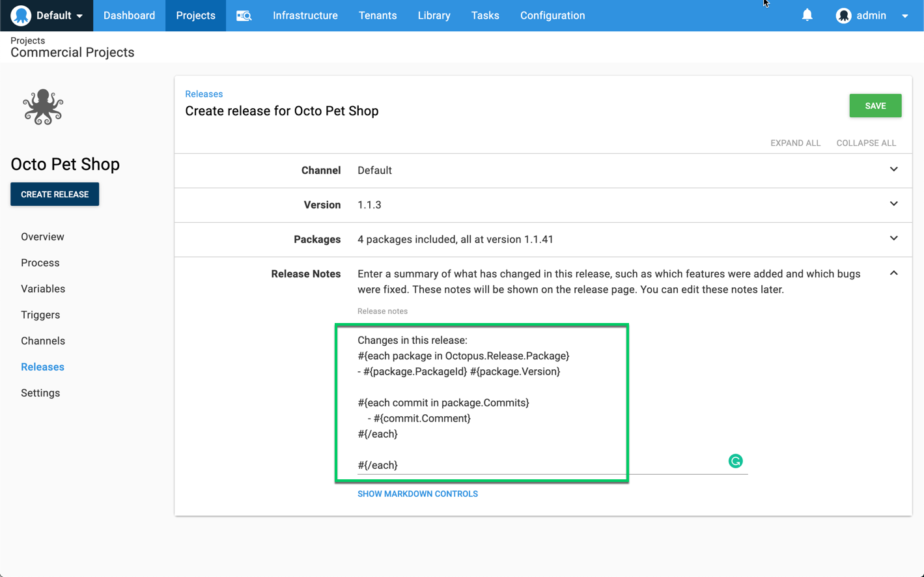Expand the Packages section
924x577 pixels.
(x=893, y=238)
